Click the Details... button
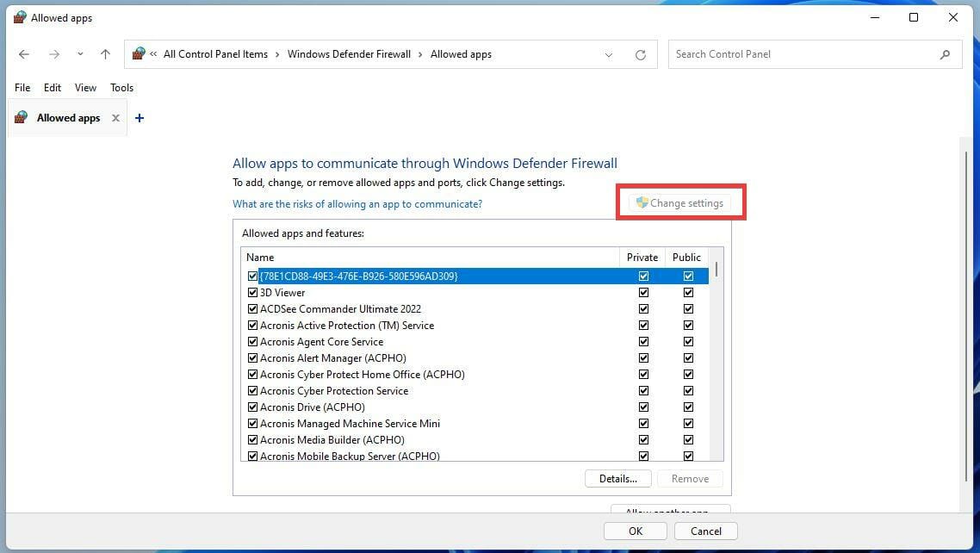980x553 pixels. coord(618,479)
